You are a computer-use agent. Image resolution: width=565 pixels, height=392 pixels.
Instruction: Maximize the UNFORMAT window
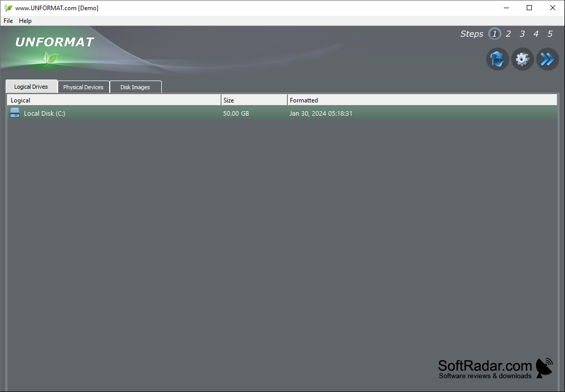(x=529, y=8)
